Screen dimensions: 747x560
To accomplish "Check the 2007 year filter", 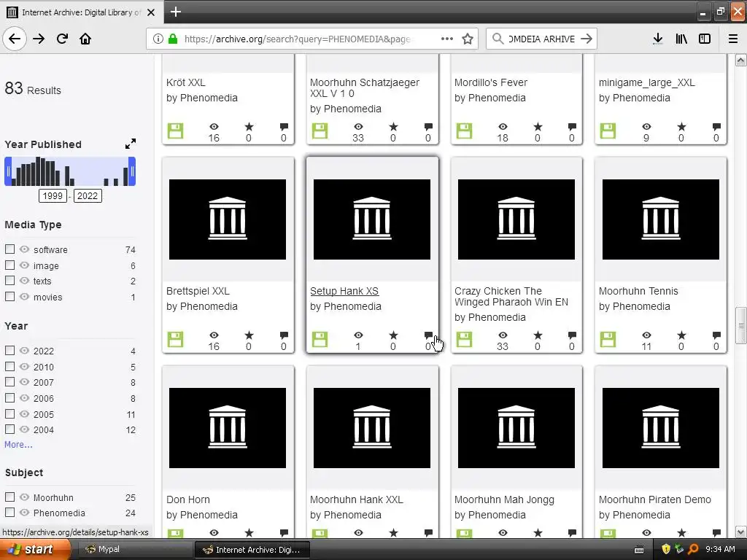I will (x=9, y=382).
